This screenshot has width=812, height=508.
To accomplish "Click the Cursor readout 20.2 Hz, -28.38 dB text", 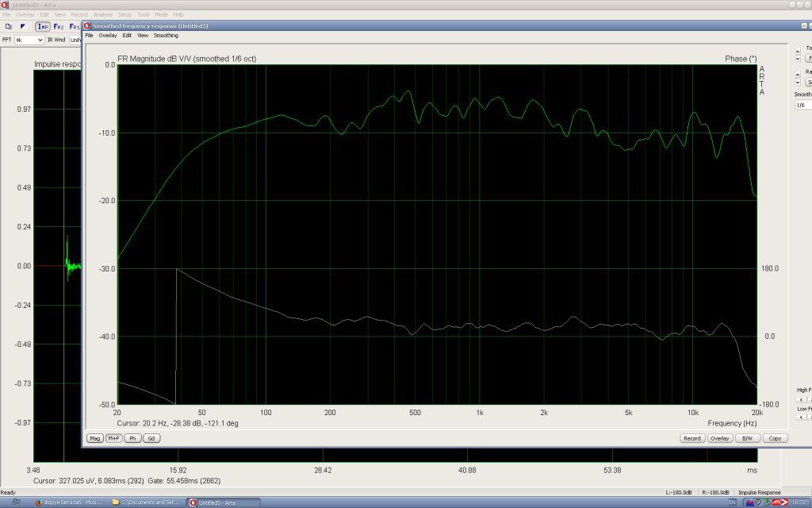I will pyautogui.click(x=178, y=424).
